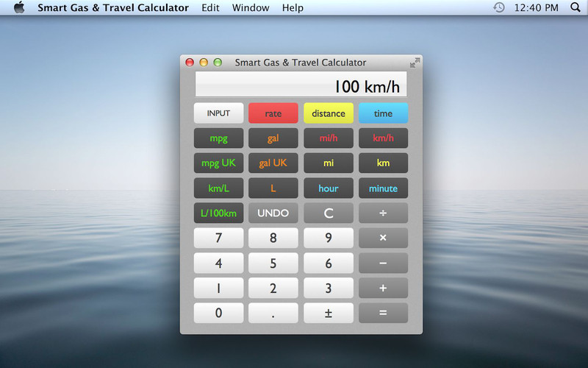Select the minute time unit

[383, 188]
